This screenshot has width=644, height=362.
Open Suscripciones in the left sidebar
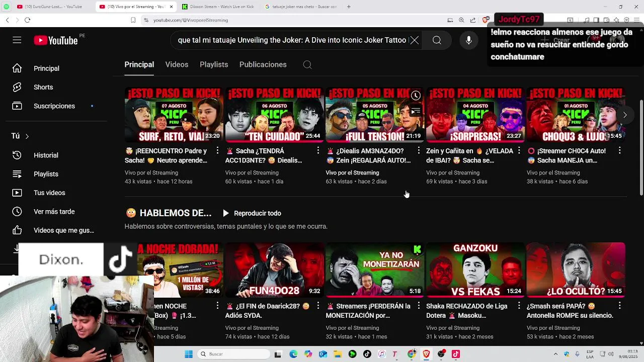[54, 106]
